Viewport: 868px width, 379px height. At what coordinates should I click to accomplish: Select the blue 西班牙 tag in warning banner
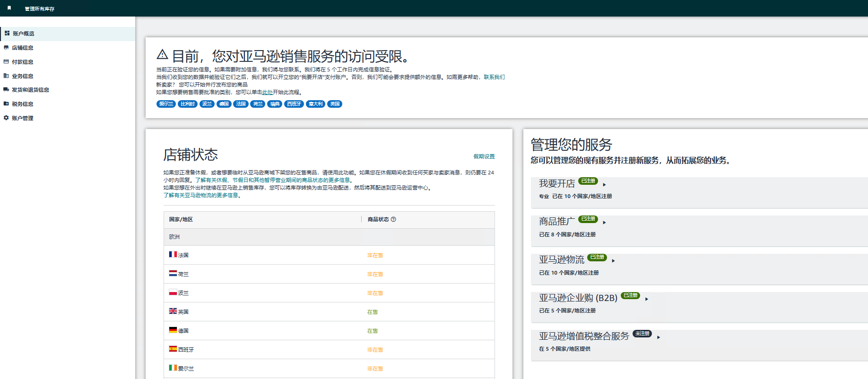pyautogui.click(x=294, y=104)
